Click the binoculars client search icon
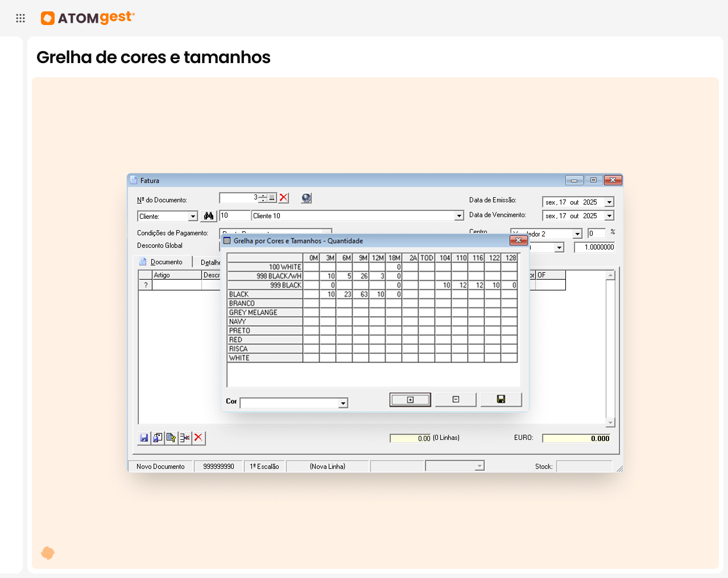This screenshot has height=578, width=728. (209, 216)
